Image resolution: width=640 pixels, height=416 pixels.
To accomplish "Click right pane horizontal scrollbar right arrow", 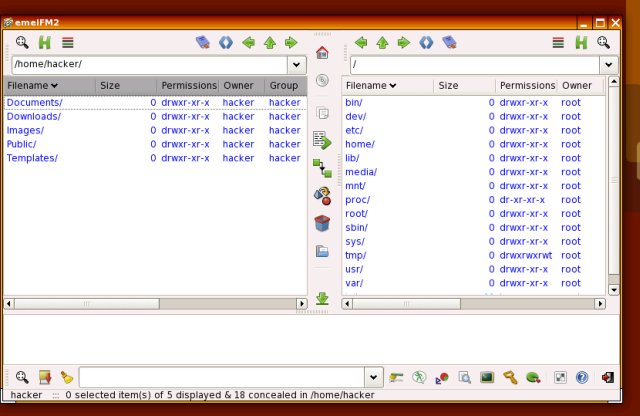I will coord(600,304).
